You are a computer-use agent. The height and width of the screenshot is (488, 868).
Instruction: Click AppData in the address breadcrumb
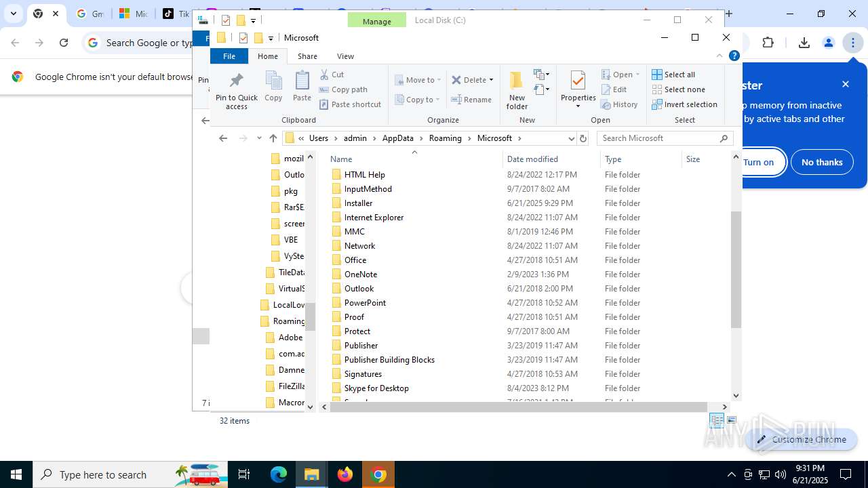398,138
